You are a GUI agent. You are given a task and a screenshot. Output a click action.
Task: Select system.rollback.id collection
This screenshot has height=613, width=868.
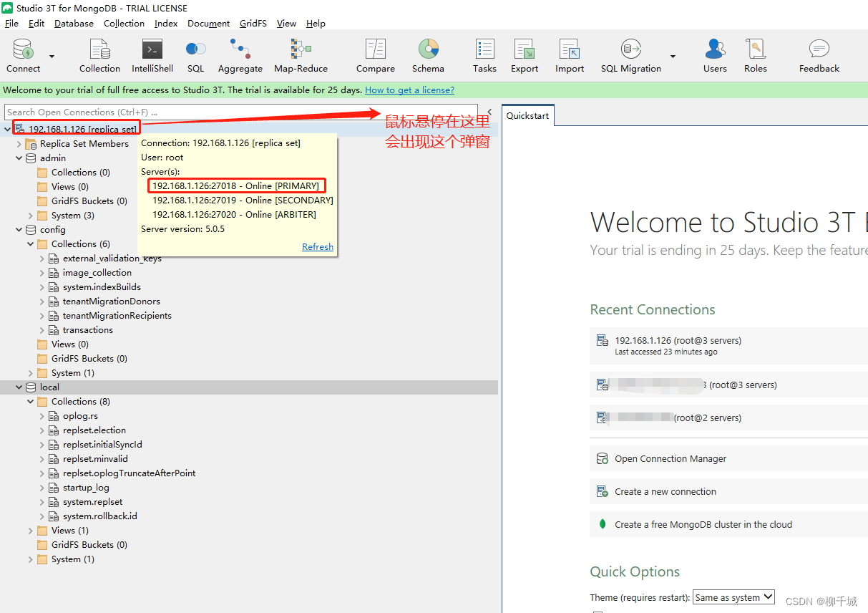pos(99,516)
